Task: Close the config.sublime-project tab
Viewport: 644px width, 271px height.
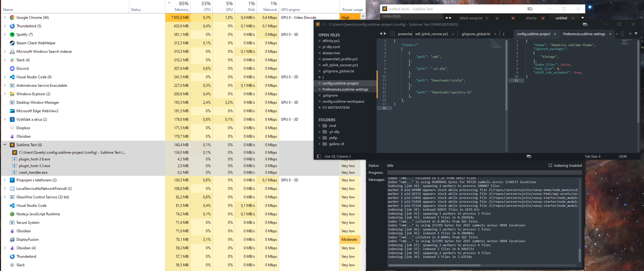Action: pos(555,34)
